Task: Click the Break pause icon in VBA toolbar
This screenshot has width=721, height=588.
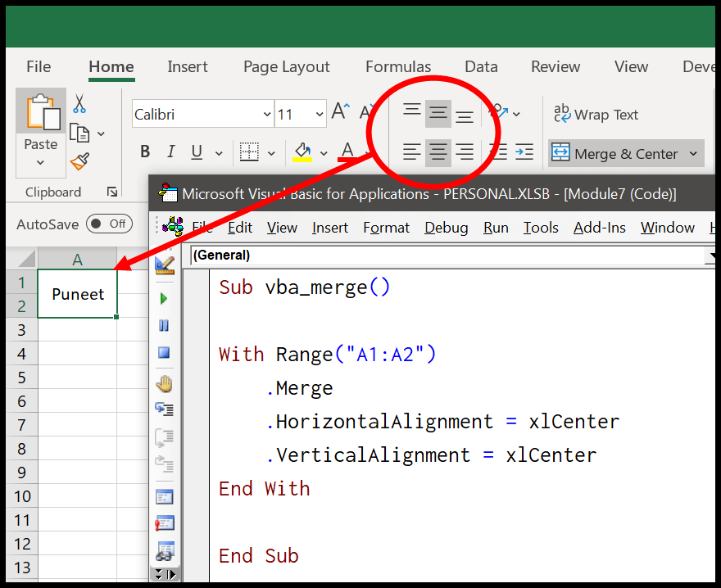Action: pos(164,326)
